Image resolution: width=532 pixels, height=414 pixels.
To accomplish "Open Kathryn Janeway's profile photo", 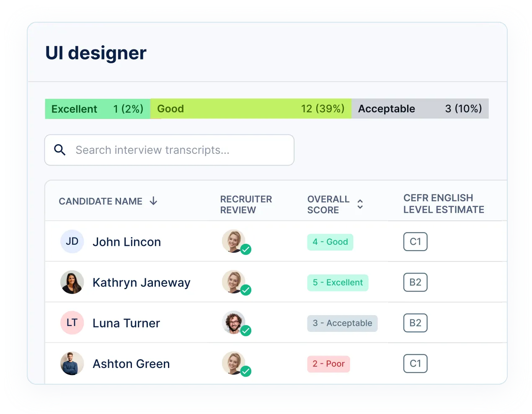I will (72, 282).
